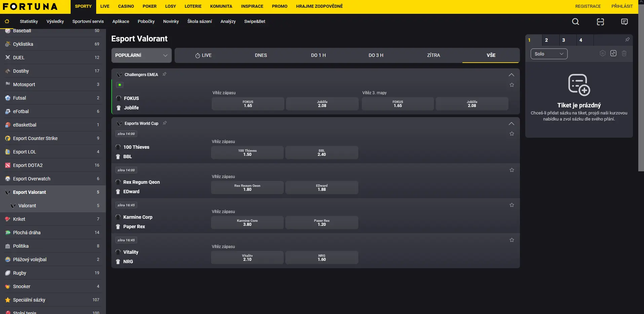The width and height of the screenshot is (644, 314).
Task: Bet on Paper Rex at odds 1.20
Action: [x=322, y=222]
